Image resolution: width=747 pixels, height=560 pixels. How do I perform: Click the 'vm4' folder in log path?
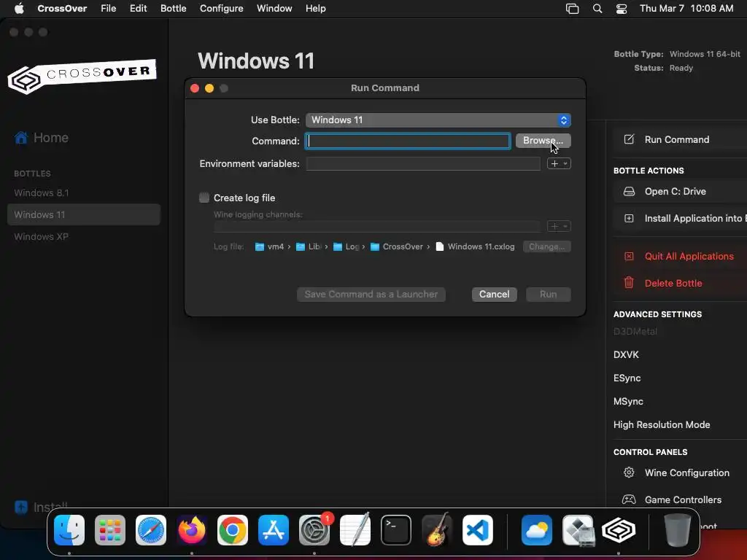(x=270, y=246)
